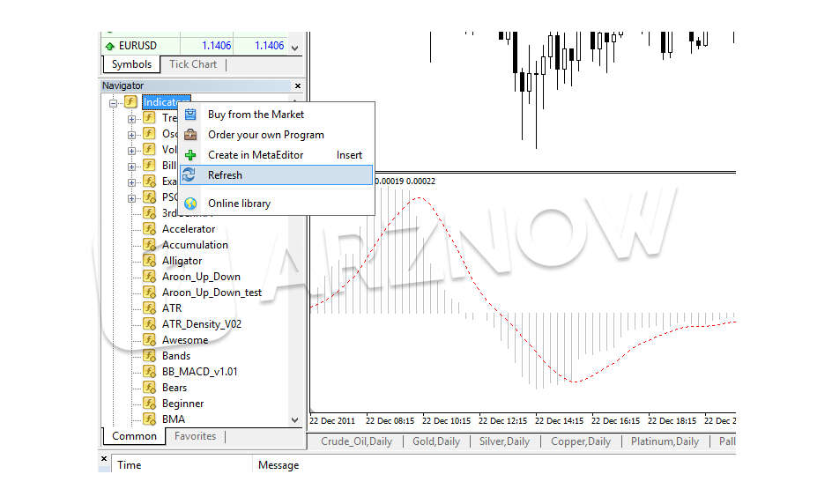
Task: Expand the Bill... folder node in Navigator
Action: 131,167
